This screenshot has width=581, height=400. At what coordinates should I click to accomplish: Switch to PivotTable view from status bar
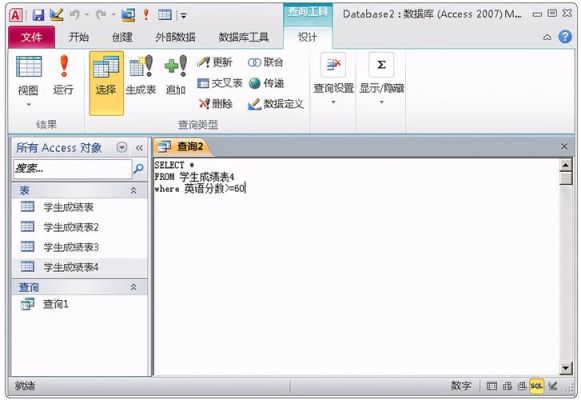point(507,386)
